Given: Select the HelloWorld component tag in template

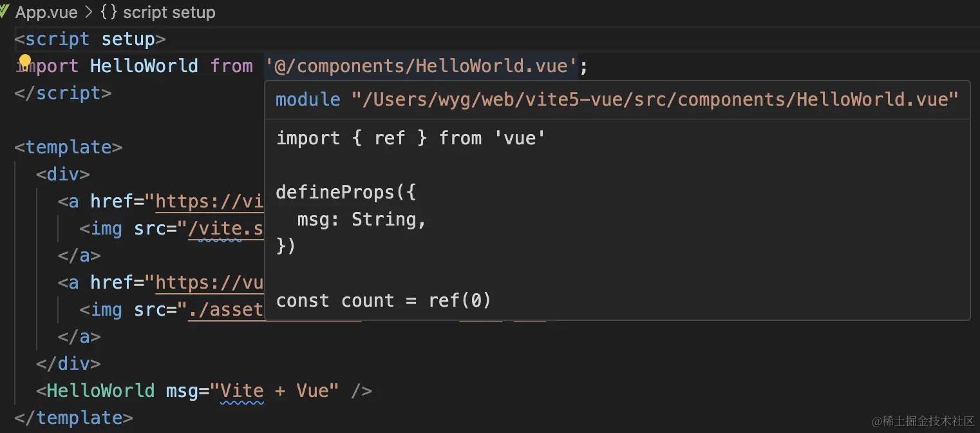Looking at the screenshot, I should 100,390.
